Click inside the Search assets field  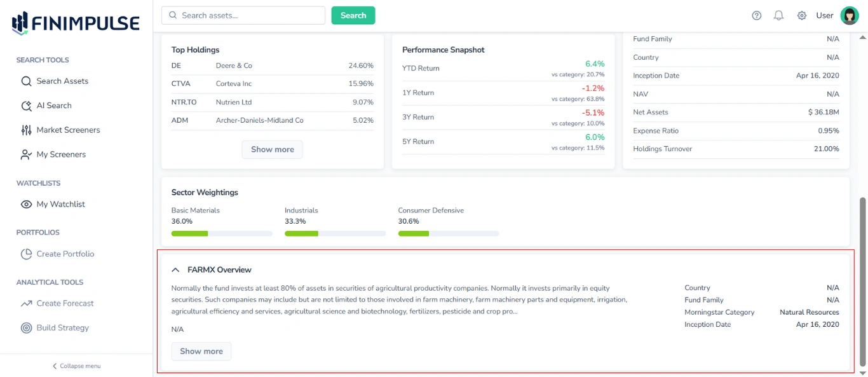[243, 15]
